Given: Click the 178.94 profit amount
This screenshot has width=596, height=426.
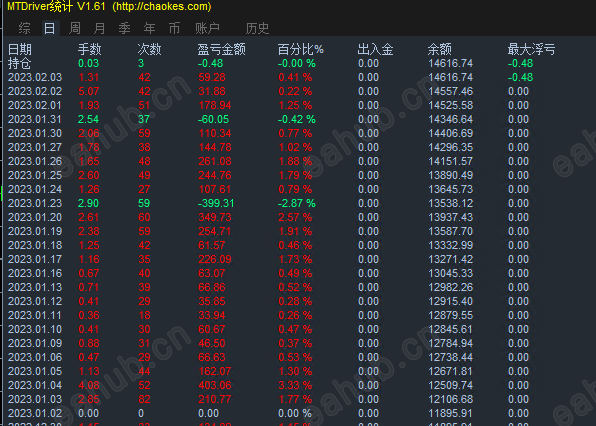Looking at the screenshot, I should click(x=215, y=106).
